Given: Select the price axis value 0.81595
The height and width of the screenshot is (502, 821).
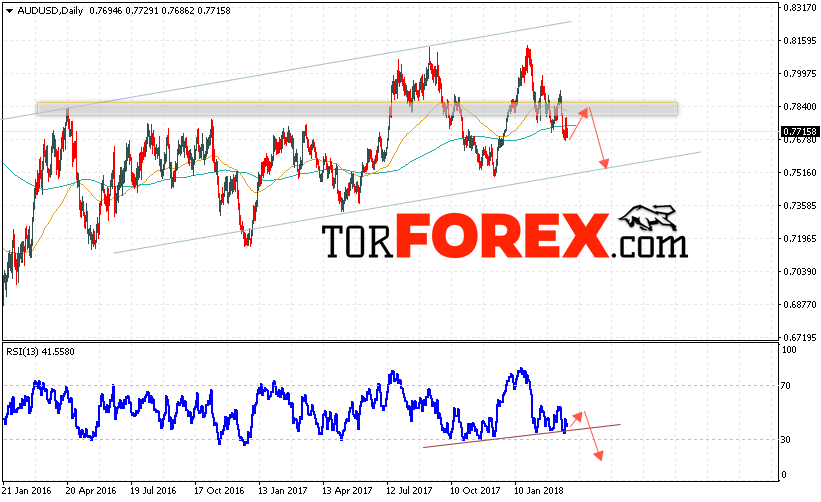Looking at the screenshot, I should 800,41.
